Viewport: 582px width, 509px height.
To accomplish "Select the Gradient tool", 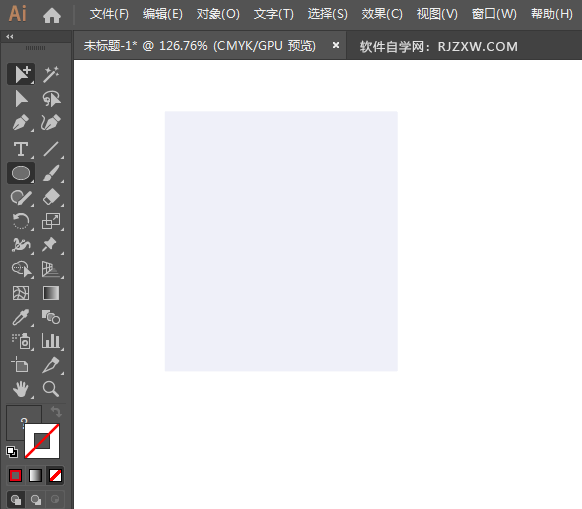I will point(51,293).
